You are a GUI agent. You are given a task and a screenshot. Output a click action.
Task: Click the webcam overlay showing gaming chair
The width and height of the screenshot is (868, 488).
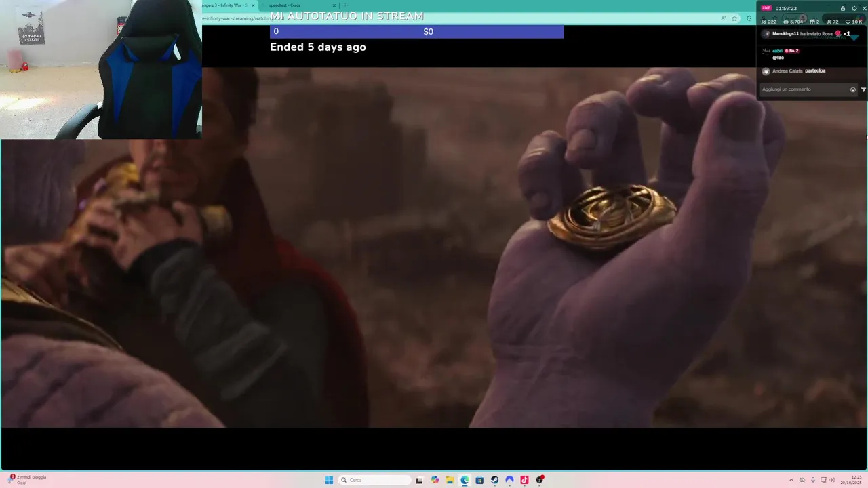click(x=101, y=69)
